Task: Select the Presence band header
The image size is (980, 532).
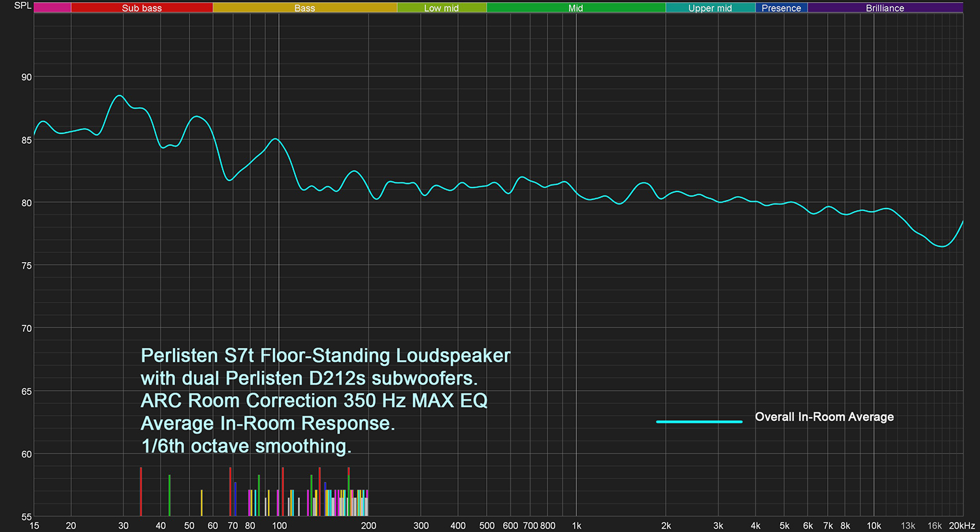Action: tap(781, 8)
